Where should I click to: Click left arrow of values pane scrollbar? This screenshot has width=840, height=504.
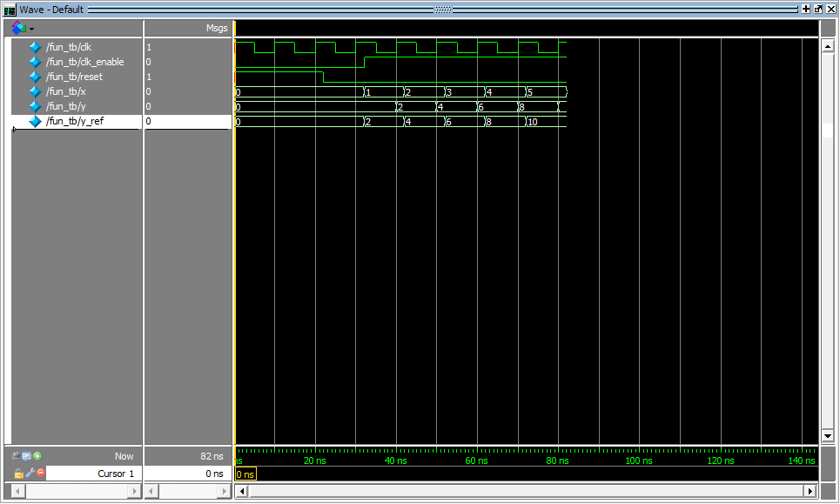pyautogui.click(x=151, y=491)
